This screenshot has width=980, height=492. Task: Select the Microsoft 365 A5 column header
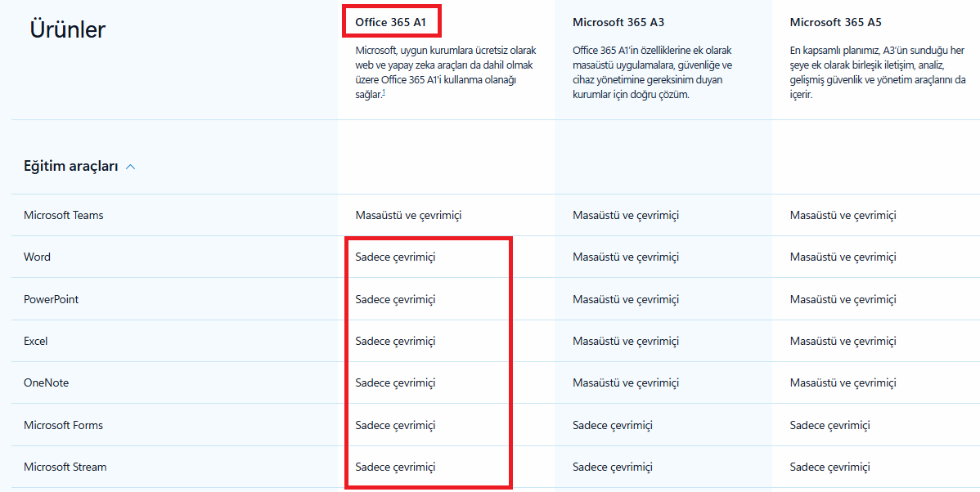click(836, 23)
